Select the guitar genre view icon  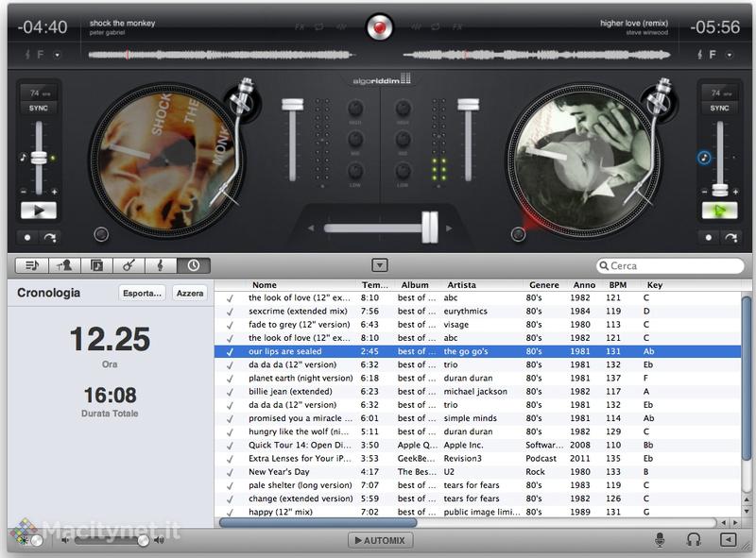[129, 266]
